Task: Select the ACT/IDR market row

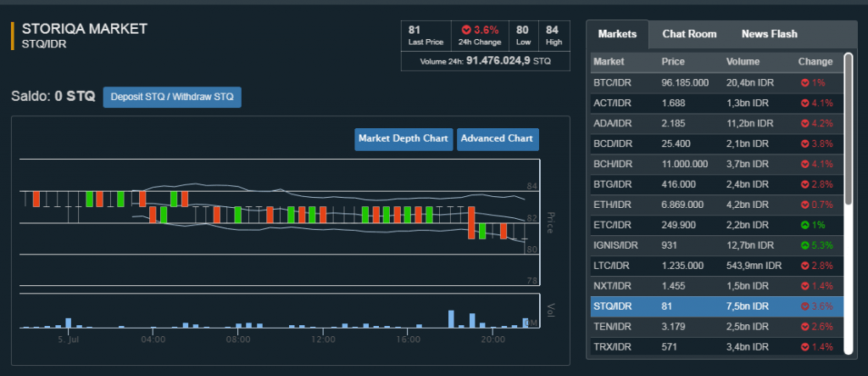Action: click(x=717, y=104)
